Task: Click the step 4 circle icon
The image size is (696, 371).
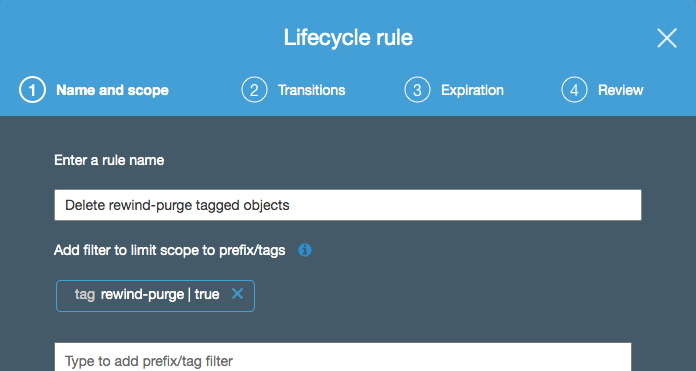Action: click(574, 90)
